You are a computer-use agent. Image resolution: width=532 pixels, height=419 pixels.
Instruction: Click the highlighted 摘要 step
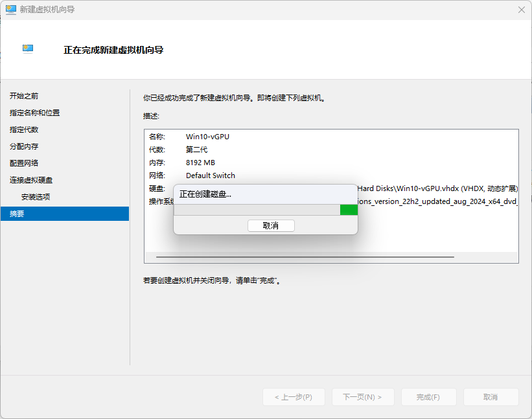[17, 214]
